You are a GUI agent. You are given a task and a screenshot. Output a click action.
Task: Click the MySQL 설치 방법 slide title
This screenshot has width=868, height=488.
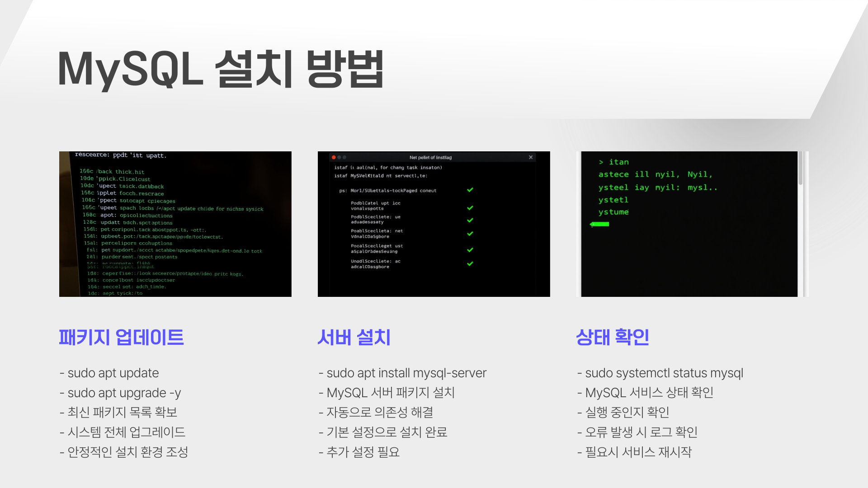[x=221, y=69]
